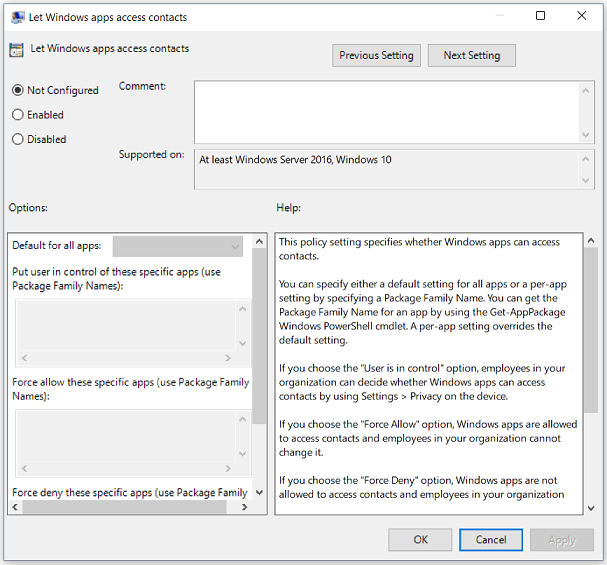607x565 pixels.
Task: Open the Default for all apps dropdown
Action: click(x=178, y=246)
